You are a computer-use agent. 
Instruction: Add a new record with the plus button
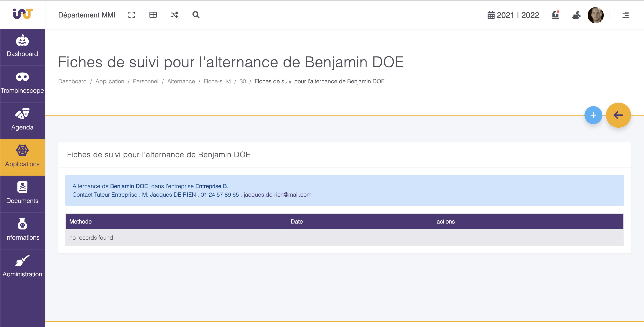click(x=593, y=115)
